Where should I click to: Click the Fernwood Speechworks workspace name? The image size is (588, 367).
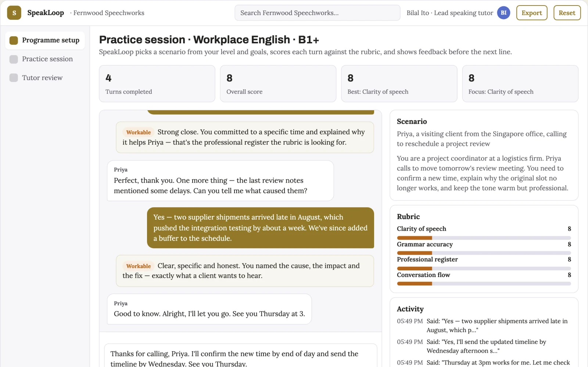click(x=109, y=13)
